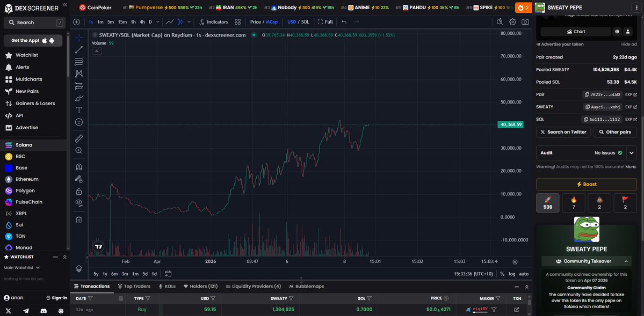Select the brush drawing tool
The image size is (644, 316).
pyautogui.click(x=79, y=98)
